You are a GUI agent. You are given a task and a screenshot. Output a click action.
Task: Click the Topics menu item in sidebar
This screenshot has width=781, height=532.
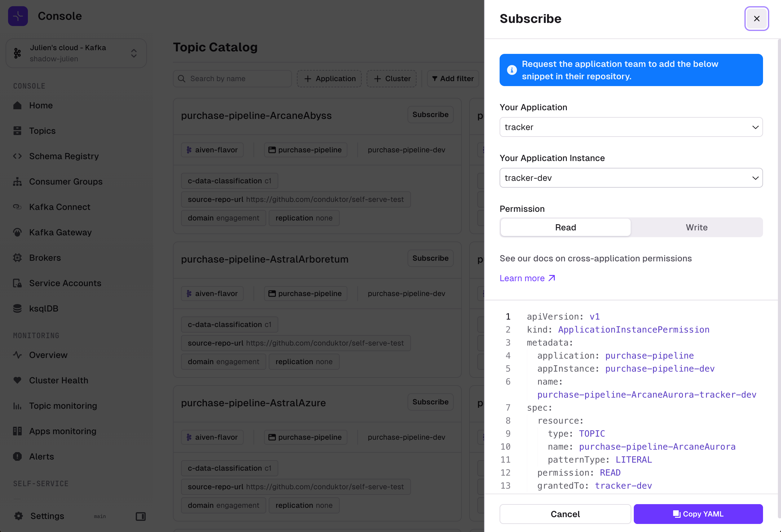click(x=43, y=130)
